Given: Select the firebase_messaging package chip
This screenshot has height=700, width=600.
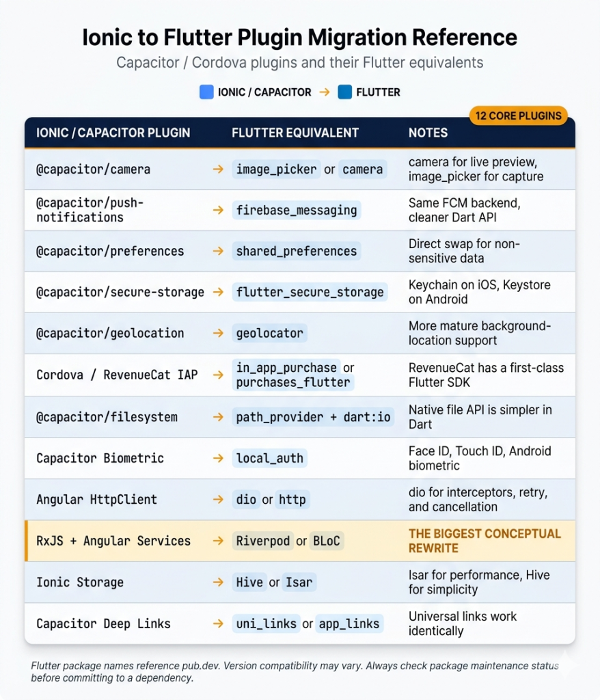Looking at the screenshot, I should [297, 210].
